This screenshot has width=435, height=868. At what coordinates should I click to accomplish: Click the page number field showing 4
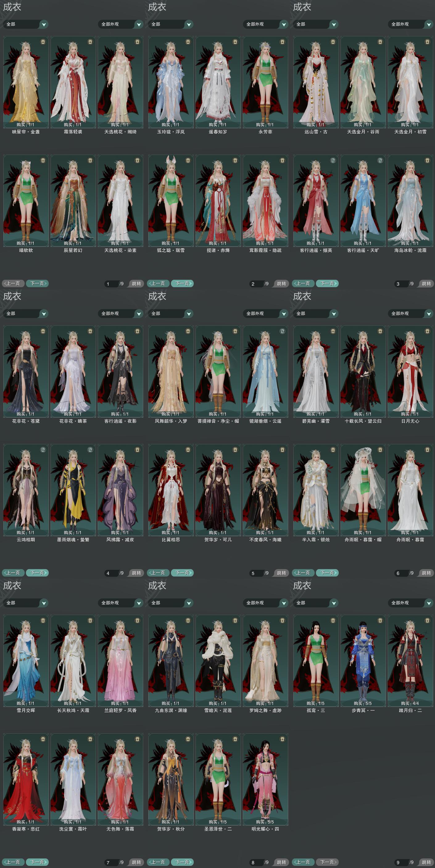[x=111, y=573]
